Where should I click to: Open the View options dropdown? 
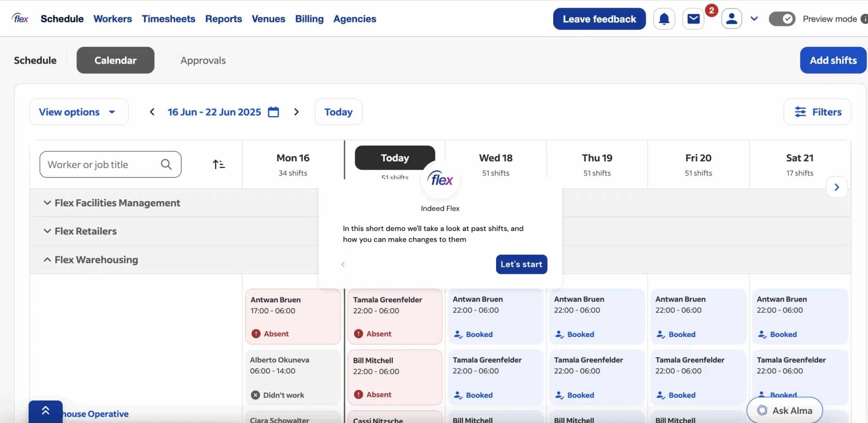pyautogui.click(x=79, y=112)
